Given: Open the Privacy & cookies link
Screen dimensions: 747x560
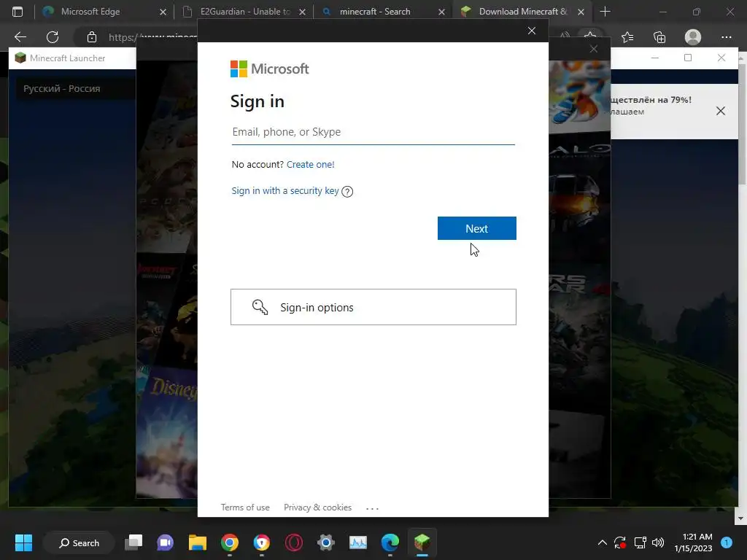Looking at the screenshot, I should [x=318, y=507].
